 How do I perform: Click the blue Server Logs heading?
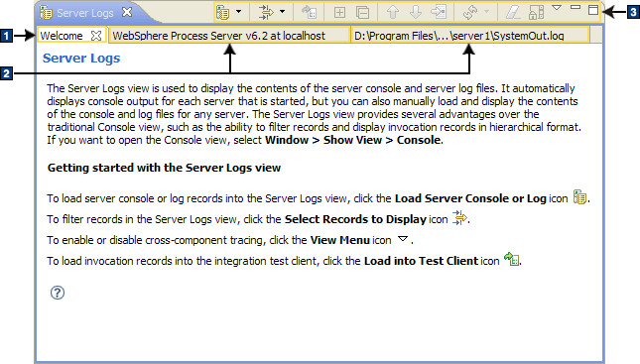coord(81,58)
